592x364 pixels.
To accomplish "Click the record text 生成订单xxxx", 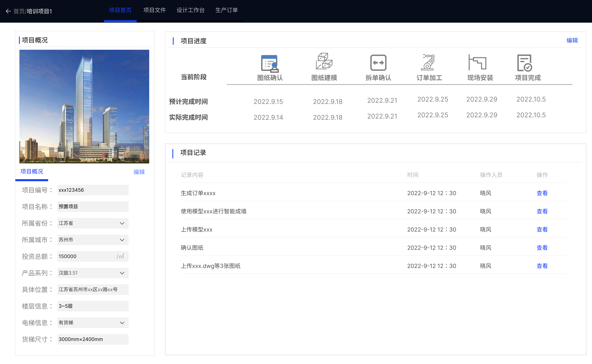I will click(x=198, y=193).
